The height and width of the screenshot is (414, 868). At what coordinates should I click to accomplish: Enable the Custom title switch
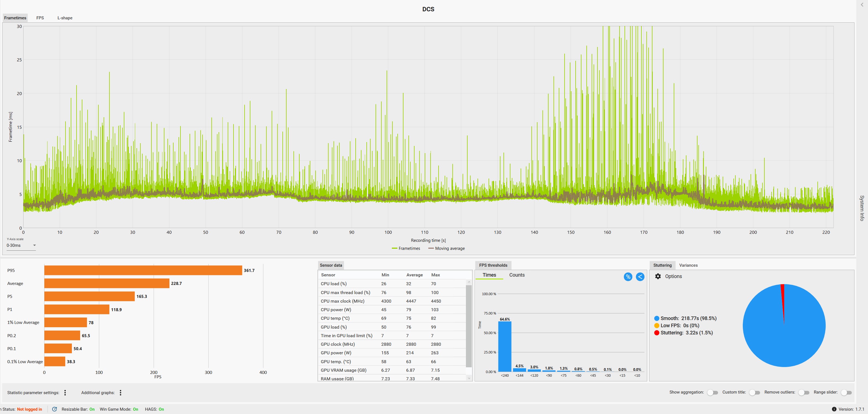coord(754,393)
